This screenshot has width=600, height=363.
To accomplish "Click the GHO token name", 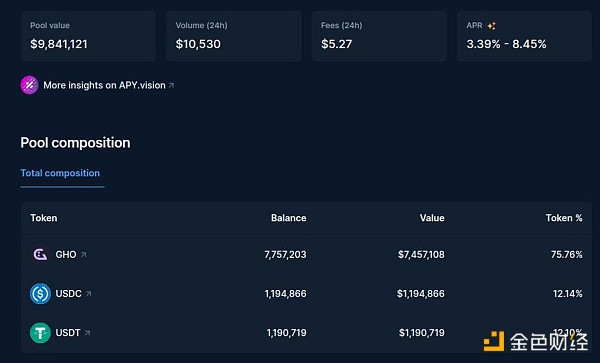I will coord(66,254).
